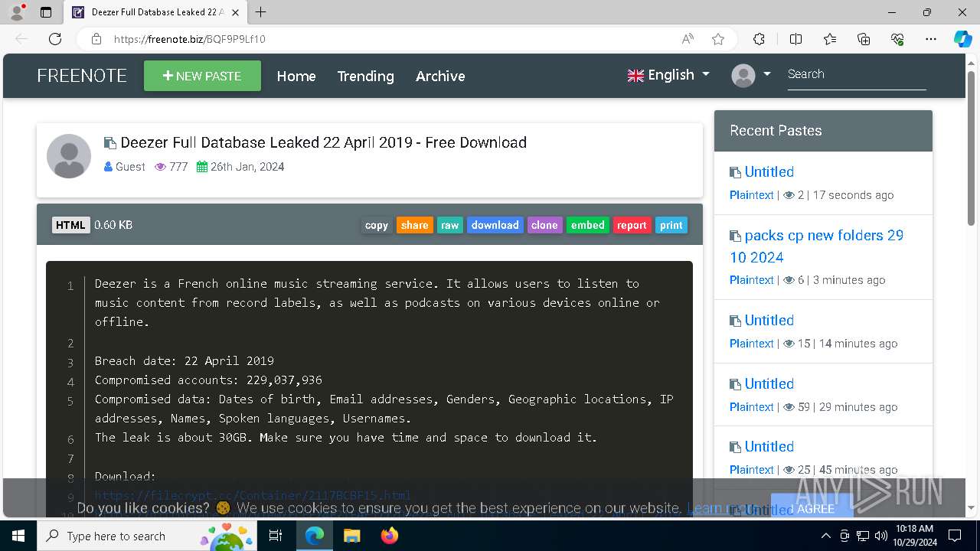The height and width of the screenshot is (551, 980).
Task: Click the paste icon before Deezer title
Action: tap(110, 143)
